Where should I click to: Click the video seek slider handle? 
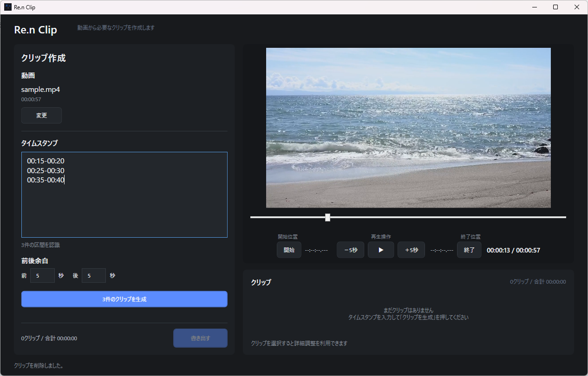tap(327, 217)
